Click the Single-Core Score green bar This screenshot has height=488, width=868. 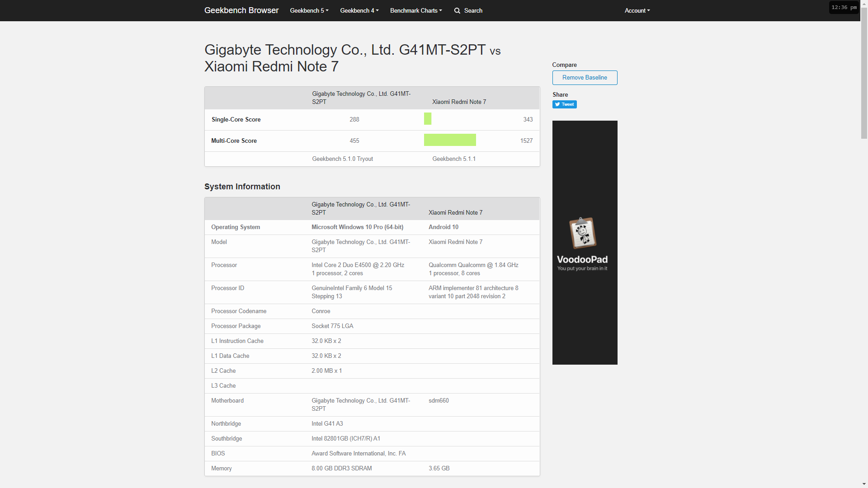pos(428,119)
